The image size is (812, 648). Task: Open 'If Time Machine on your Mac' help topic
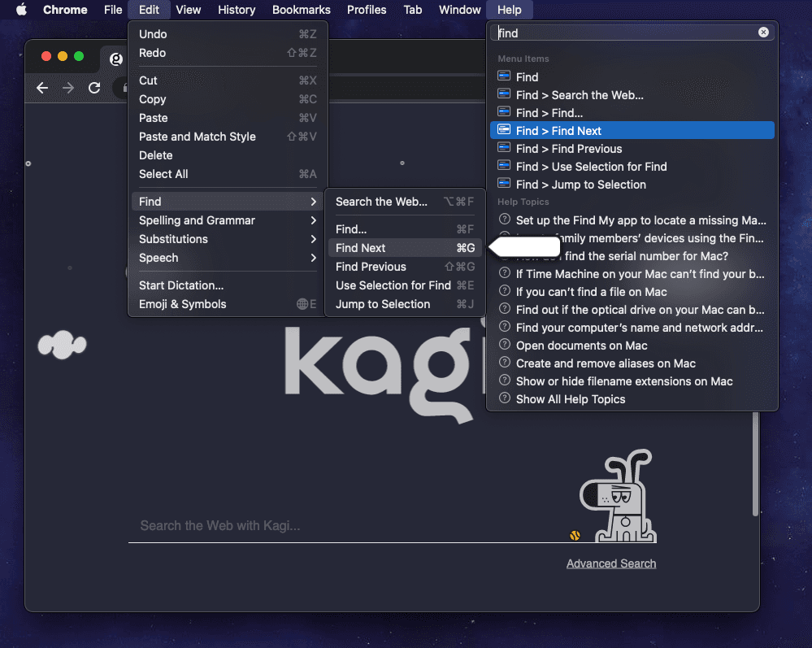click(632, 273)
